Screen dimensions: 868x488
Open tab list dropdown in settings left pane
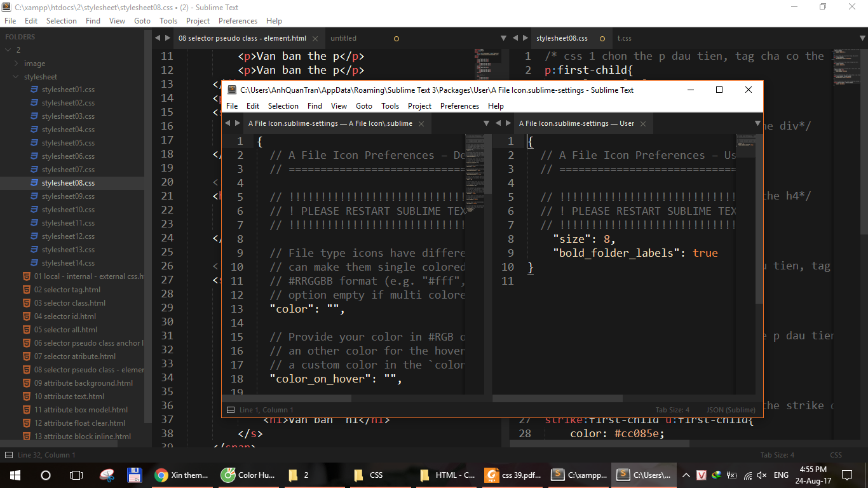coord(487,123)
